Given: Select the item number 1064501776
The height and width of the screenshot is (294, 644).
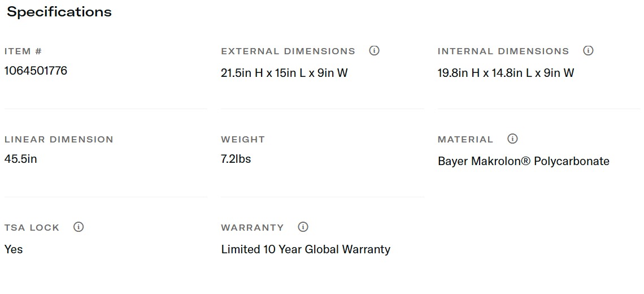Looking at the screenshot, I should tap(36, 71).
